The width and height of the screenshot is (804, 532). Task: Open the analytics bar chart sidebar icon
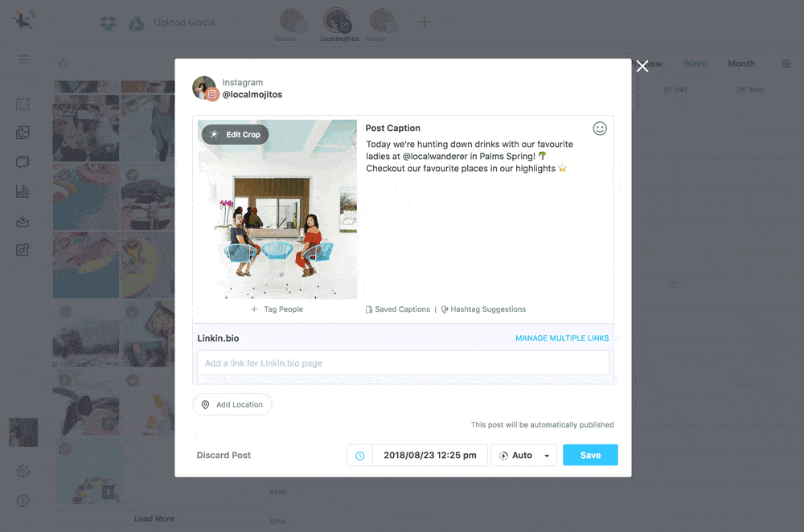23,192
